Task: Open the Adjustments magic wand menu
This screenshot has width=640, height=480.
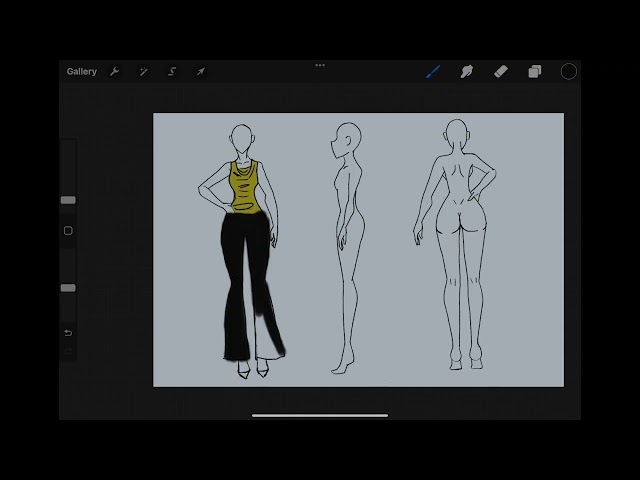Action: coord(143,72)
